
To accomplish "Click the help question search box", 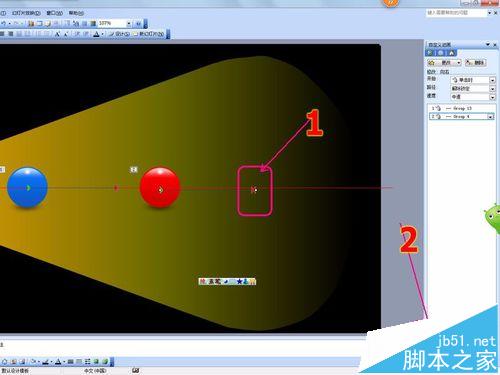I will pyautogui.click(x=456, y=13).
